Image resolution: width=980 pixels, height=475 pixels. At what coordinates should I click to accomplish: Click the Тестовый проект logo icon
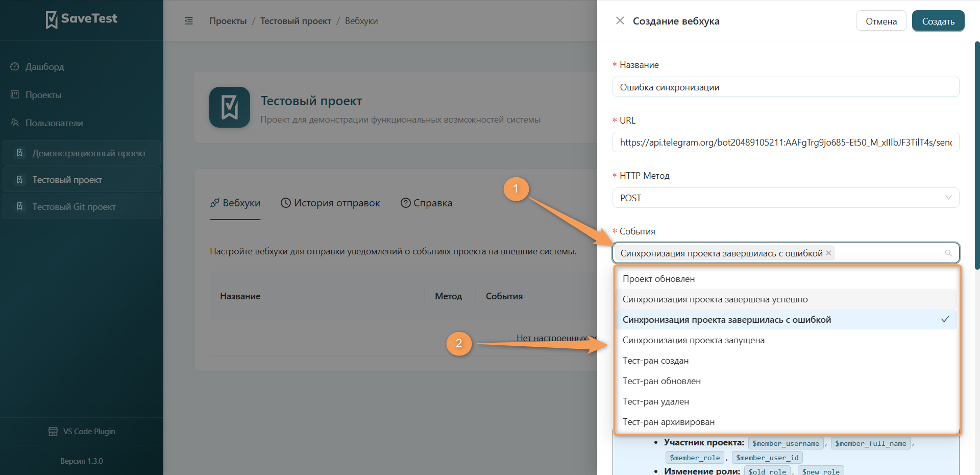(230, 107)
